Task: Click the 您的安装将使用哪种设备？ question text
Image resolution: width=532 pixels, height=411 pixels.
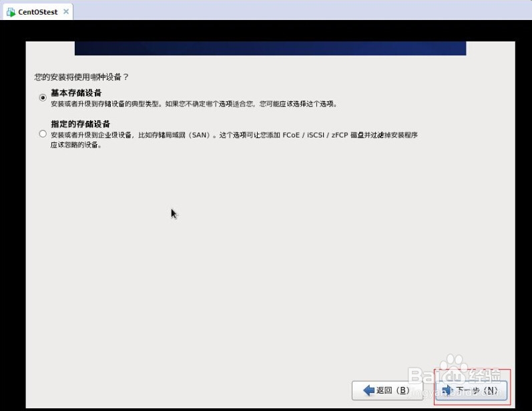Action: (81, 77)
